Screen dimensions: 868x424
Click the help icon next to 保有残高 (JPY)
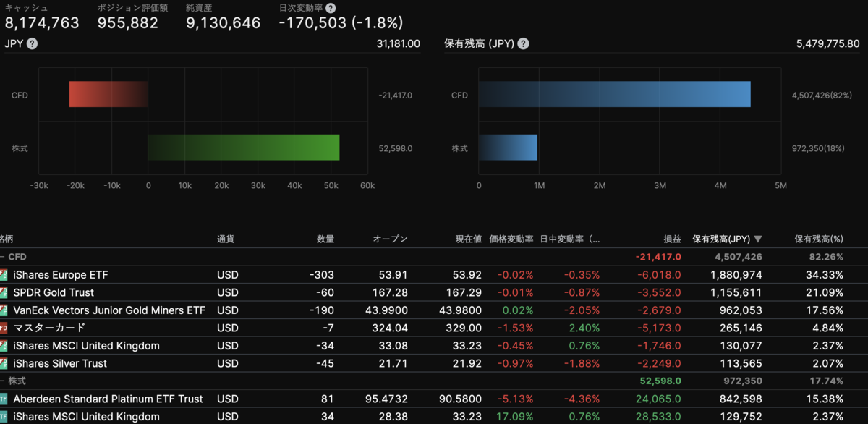[x=522, y=43]
